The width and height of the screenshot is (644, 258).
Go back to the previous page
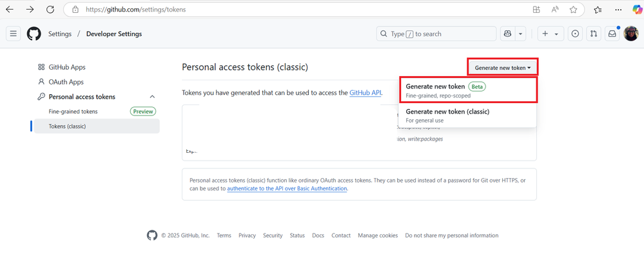tap(10, 10)
